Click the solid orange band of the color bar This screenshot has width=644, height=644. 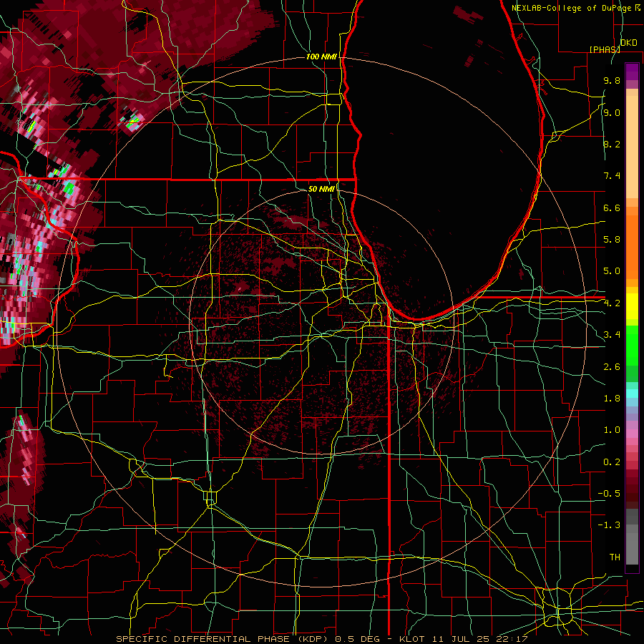coord(632,246)
